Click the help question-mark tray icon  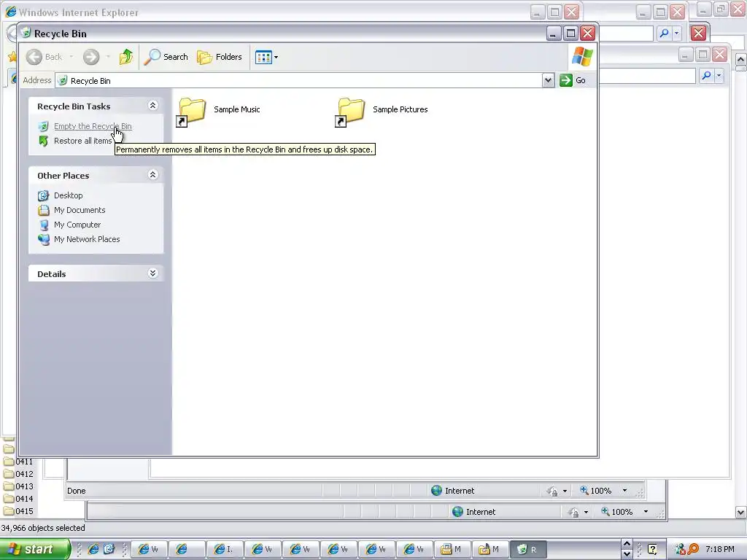coord(652,549)
